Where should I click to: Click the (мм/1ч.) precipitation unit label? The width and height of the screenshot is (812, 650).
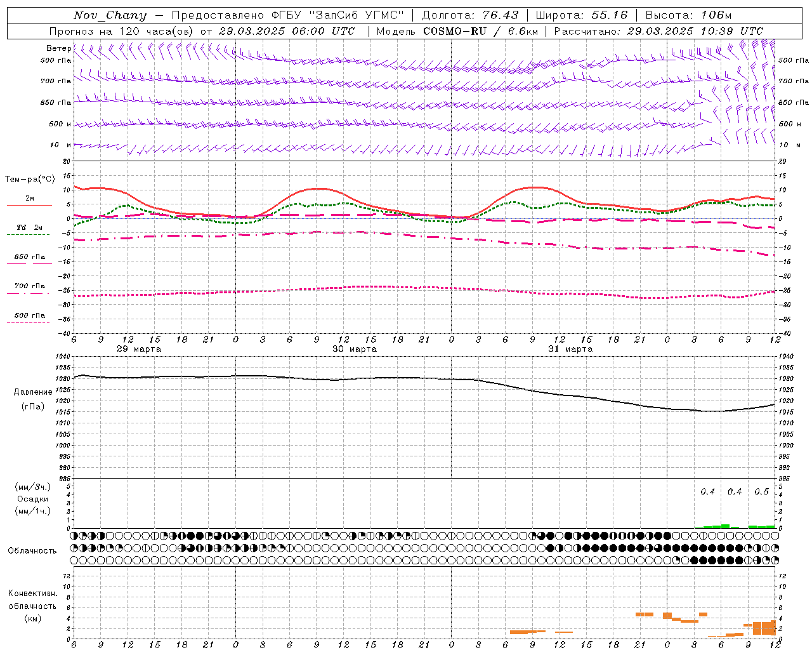33,511
